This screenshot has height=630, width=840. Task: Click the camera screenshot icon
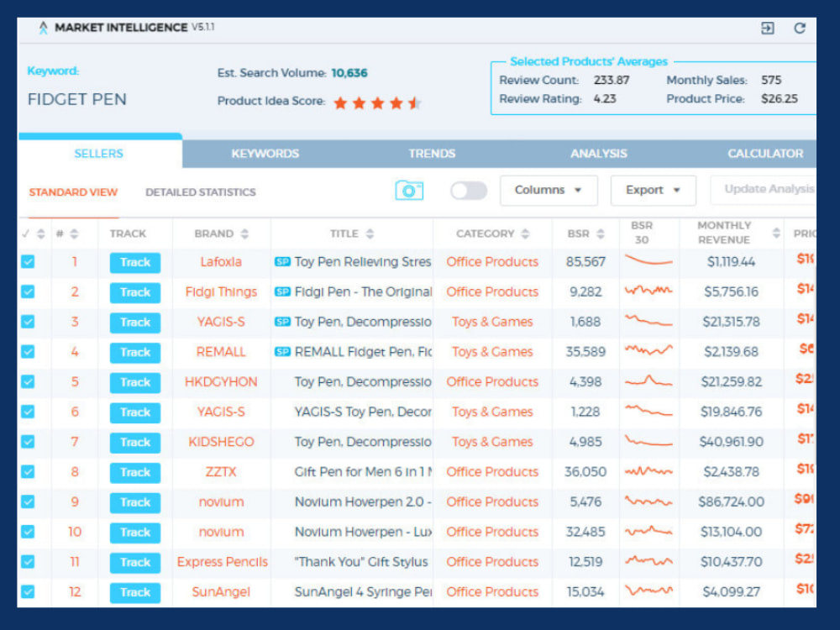[409, 190]
